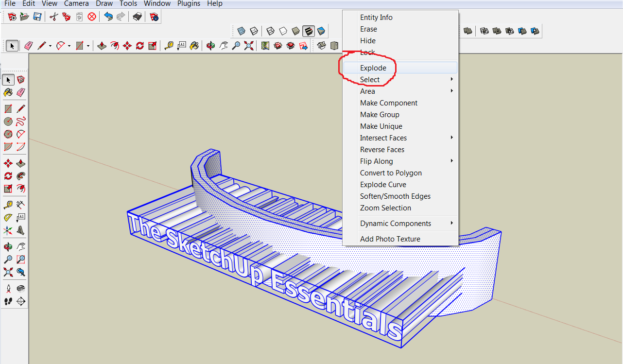623x364 pixels.
Task: Open the Camera menu
Action: 76,3
